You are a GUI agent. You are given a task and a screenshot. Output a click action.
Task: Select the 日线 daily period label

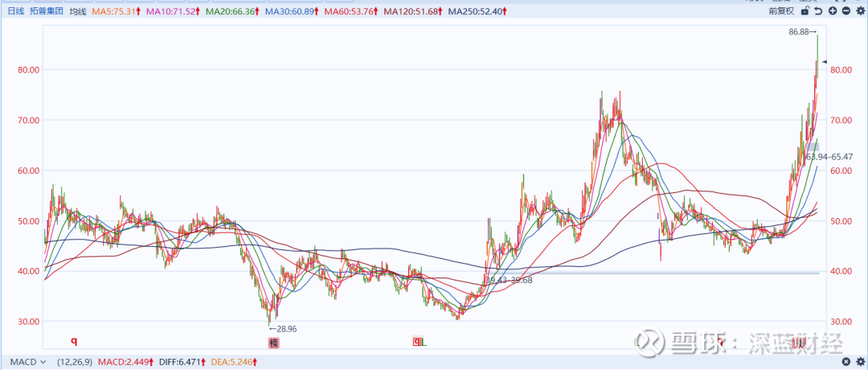pyautogui.click(x=15, y=11)
